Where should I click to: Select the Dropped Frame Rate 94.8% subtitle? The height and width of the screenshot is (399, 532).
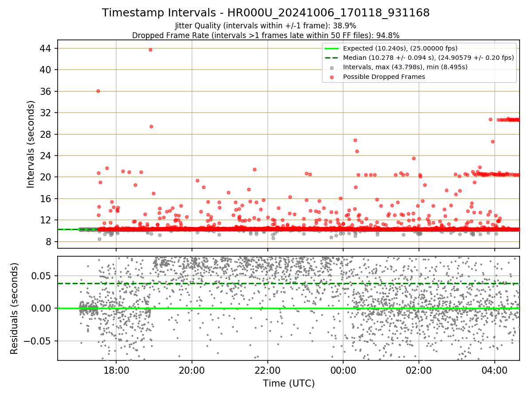tap(266, 35)
